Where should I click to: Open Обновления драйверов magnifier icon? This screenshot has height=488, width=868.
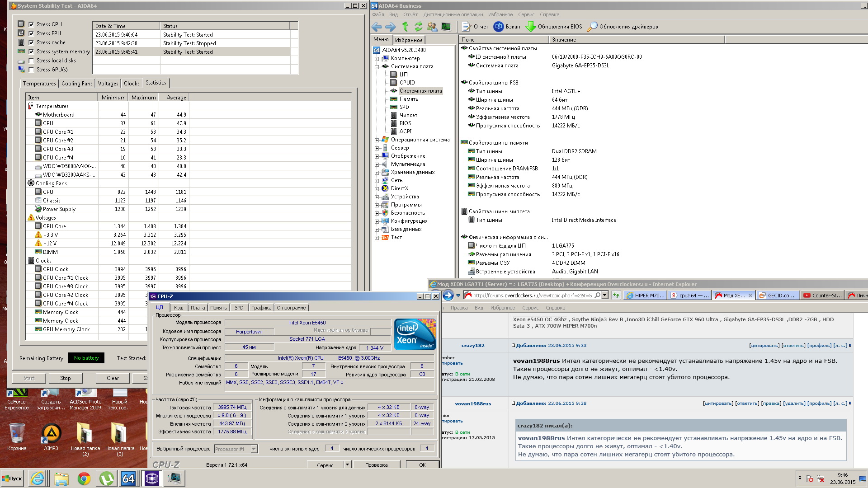592,27
